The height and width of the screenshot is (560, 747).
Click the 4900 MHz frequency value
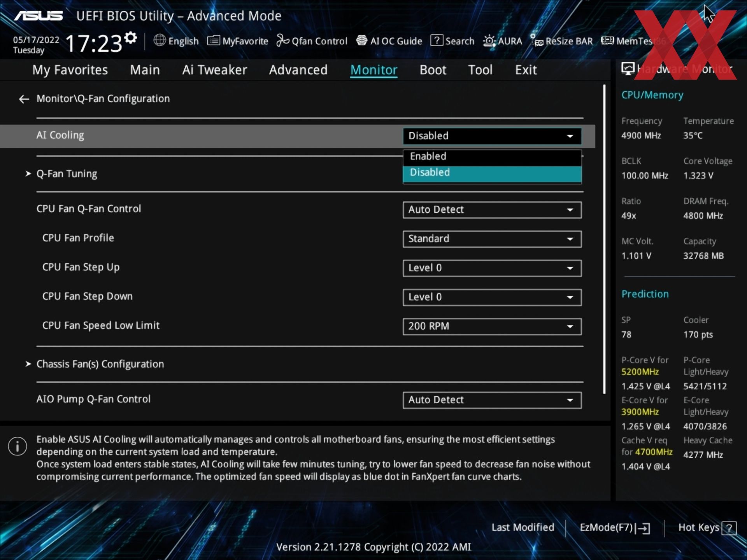pyautogui.click(x=641, y=136)
